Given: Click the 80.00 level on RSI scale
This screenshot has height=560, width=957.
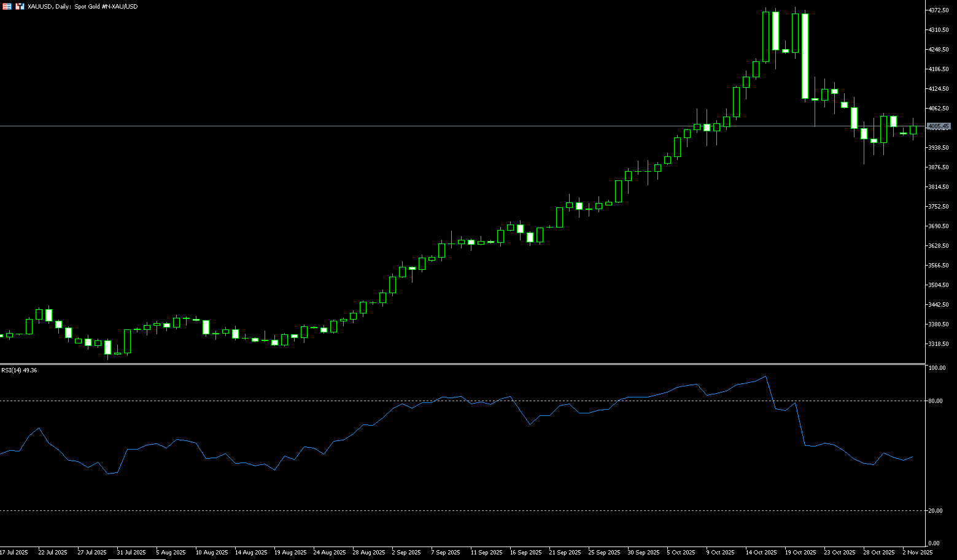Looking at the screenshot, I should [x=936, y=401].
